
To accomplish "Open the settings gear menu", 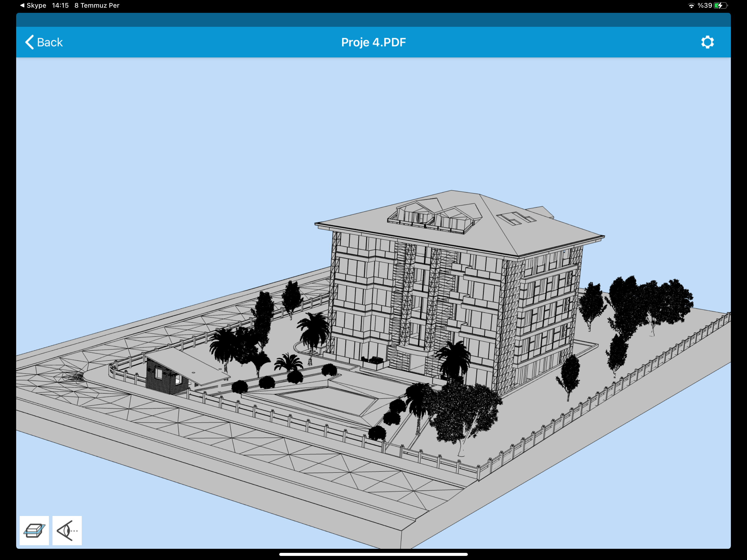I will coord(707,42).
